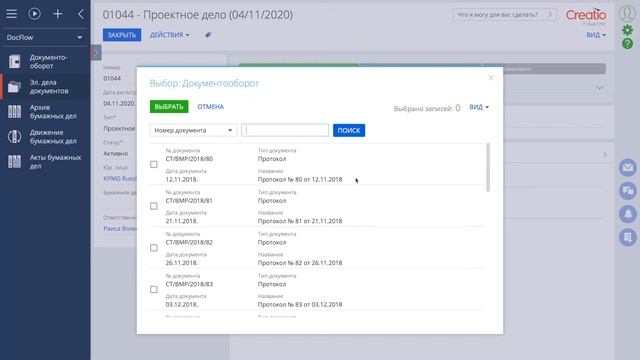The image size is (640, 360).
Task: Click the dialog list vertical scrollbar
Action: coord(488,167)
